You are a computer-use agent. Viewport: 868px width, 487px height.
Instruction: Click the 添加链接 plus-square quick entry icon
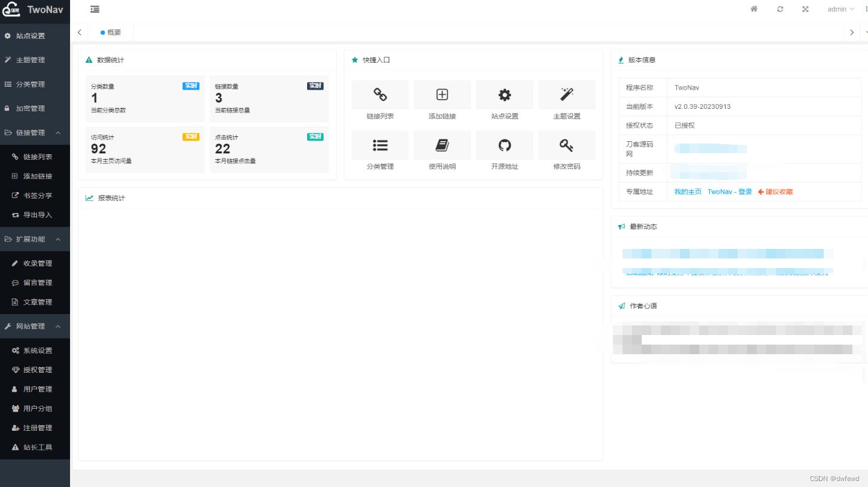(x=442, y=95)
